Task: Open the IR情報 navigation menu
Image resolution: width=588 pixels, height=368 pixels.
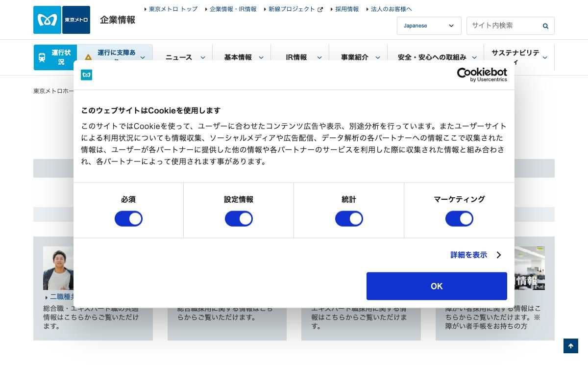Action: [x=296, y=57]
